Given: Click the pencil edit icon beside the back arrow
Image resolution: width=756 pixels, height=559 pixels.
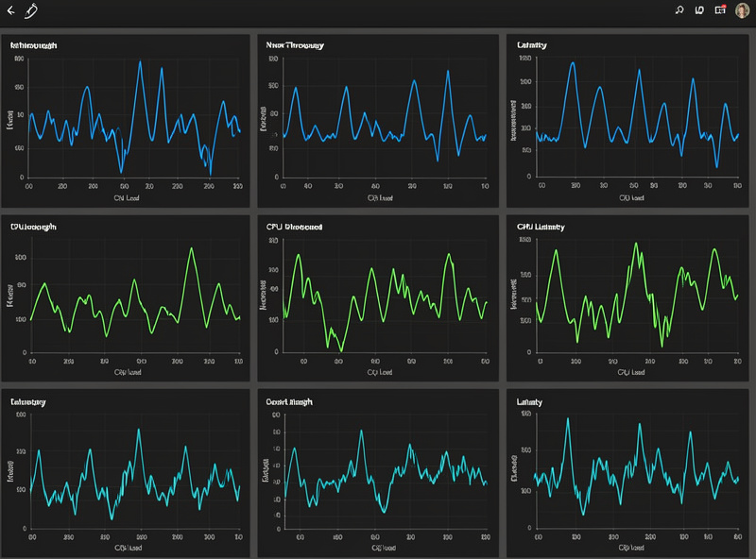Looking at the screenshot, I should [31, 10].
